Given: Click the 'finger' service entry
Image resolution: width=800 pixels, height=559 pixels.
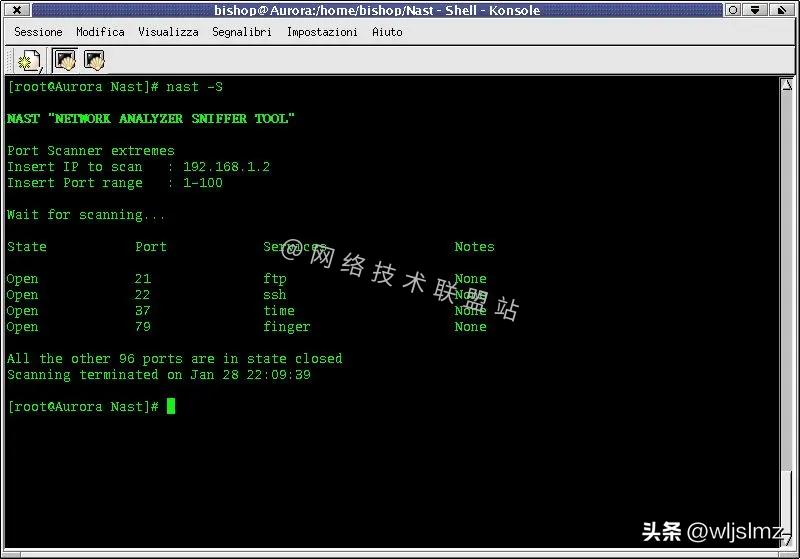Looking at the screenshot, I should click(286, 327).
